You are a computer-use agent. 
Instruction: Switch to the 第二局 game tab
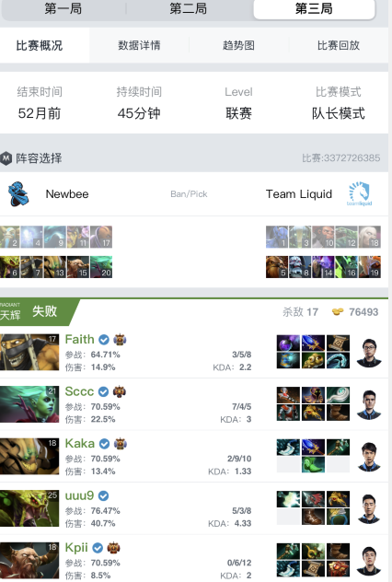tap(189, 9)
